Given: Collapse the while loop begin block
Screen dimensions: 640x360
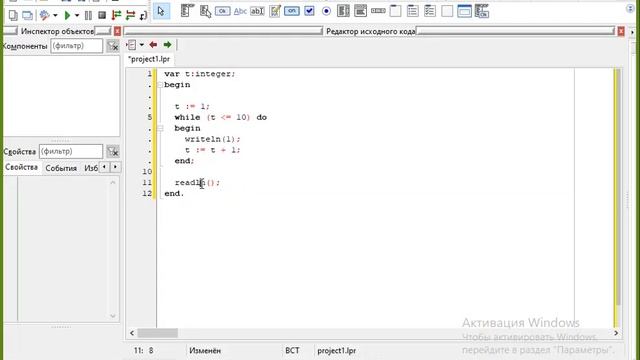Looking at the screenshot, I should [x=160, y=129].
